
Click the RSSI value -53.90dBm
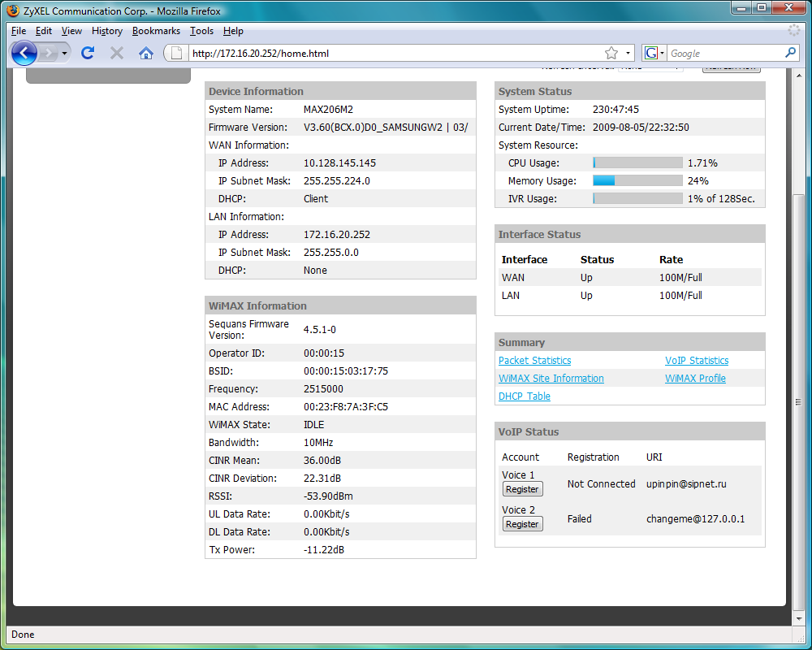pyautogui.click(x=328, y=496)
